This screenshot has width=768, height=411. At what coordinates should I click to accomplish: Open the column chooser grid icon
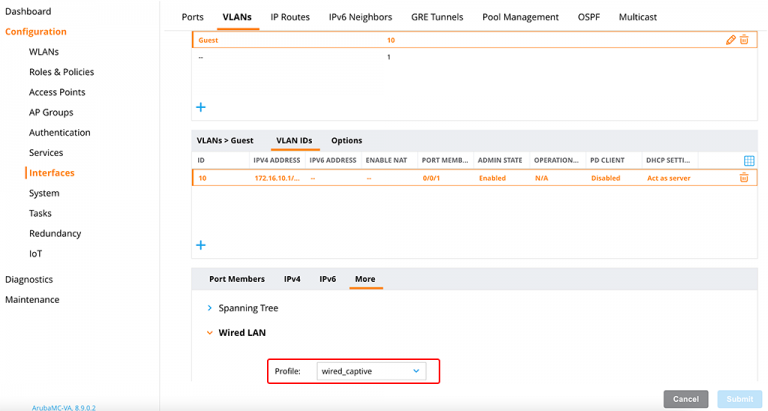(749, 160)
